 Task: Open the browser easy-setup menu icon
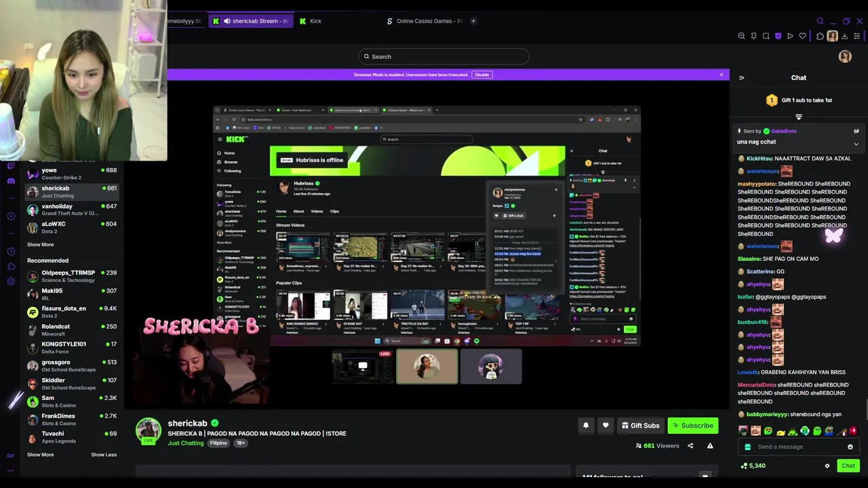[857, 36]
